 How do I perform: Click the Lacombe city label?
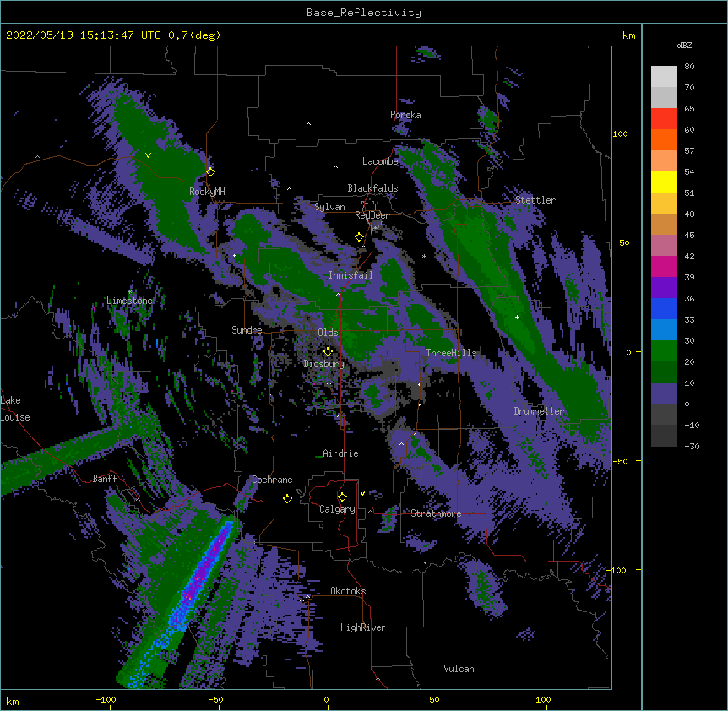click(380, 161)
